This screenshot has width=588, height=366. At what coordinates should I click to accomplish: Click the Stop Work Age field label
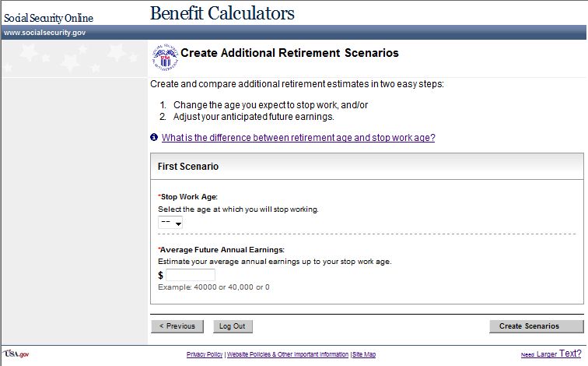[189, 197]
